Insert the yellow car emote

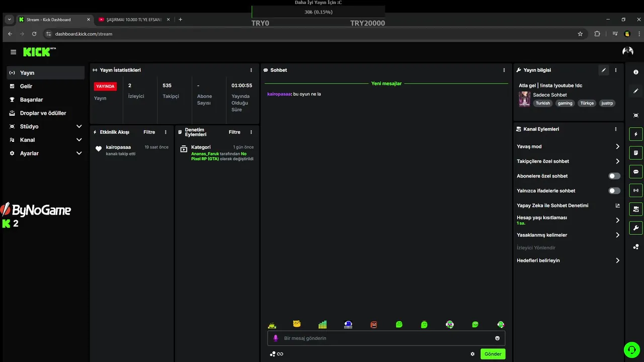272,325
